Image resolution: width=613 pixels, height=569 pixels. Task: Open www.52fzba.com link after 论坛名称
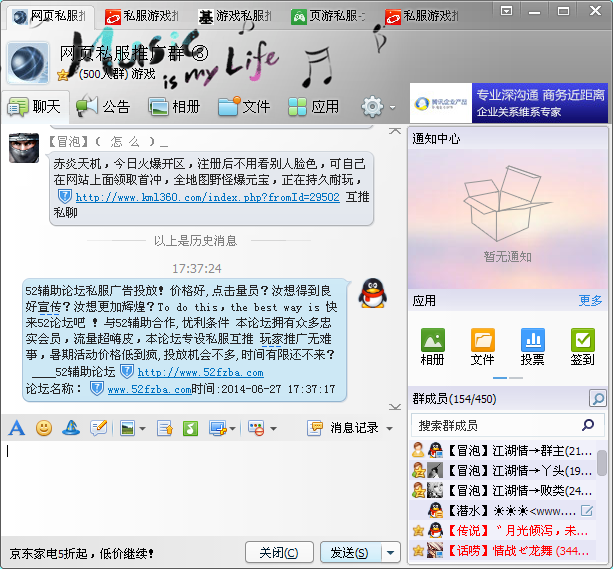click(x=149, y=389)
